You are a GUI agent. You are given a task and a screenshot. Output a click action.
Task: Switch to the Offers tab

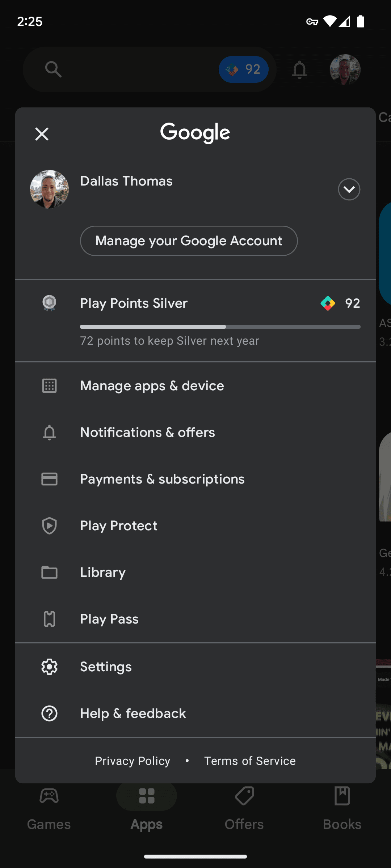(244, 809)
